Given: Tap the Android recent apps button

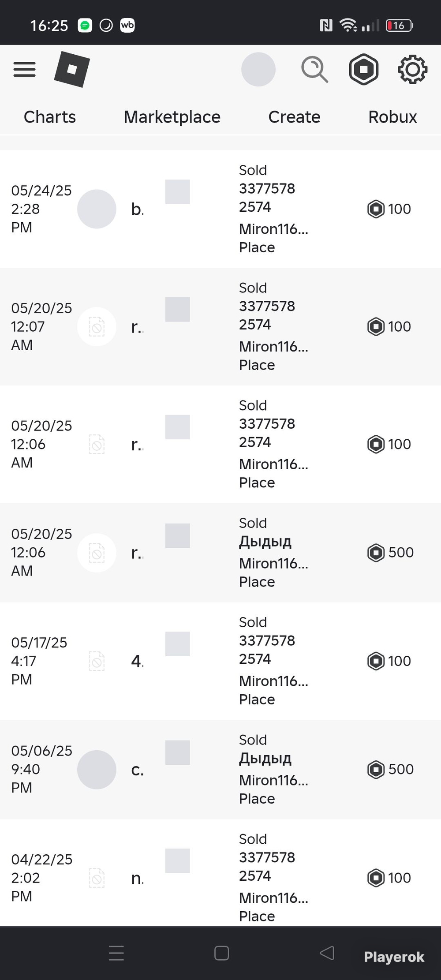Looking at the screenshot, I should 116,953.
